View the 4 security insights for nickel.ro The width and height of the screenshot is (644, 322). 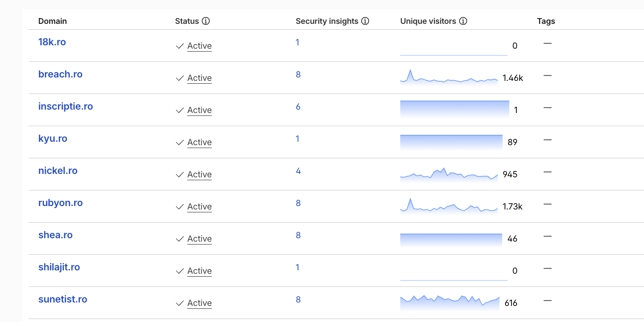[298, 171]
